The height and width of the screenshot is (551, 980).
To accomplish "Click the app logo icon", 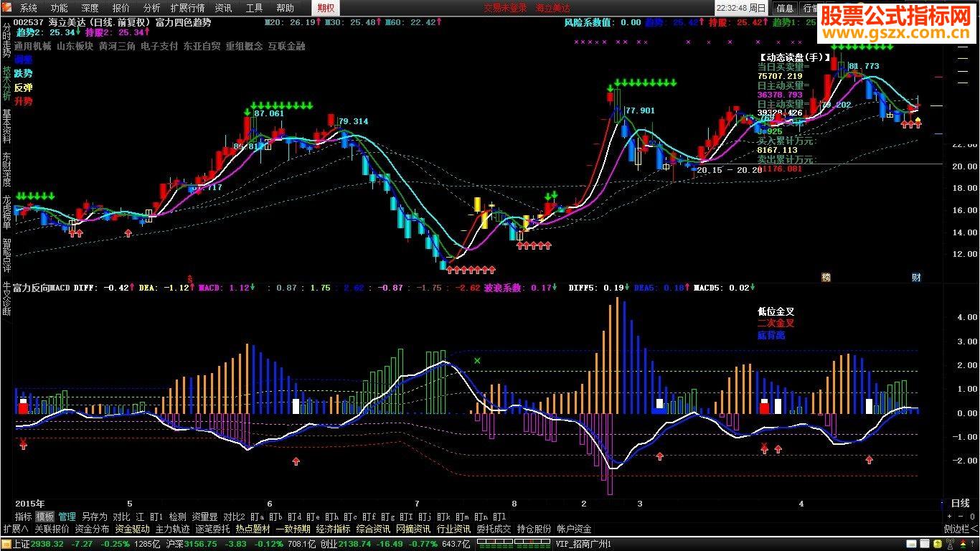I will click(7, 8).
